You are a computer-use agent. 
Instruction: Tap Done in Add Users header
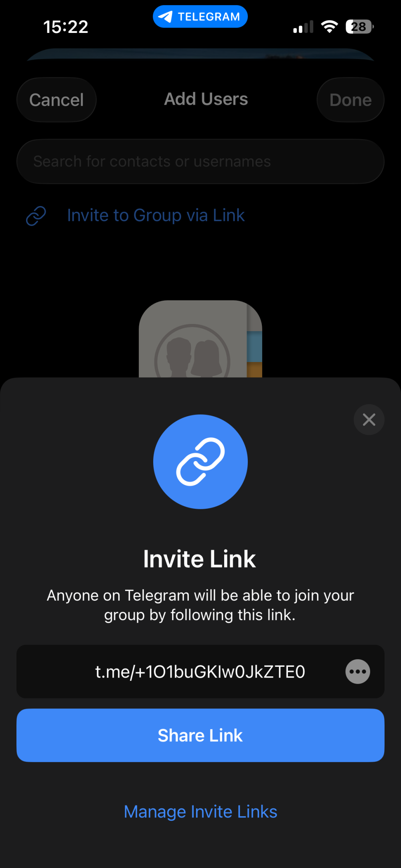(x=350, y=100)
